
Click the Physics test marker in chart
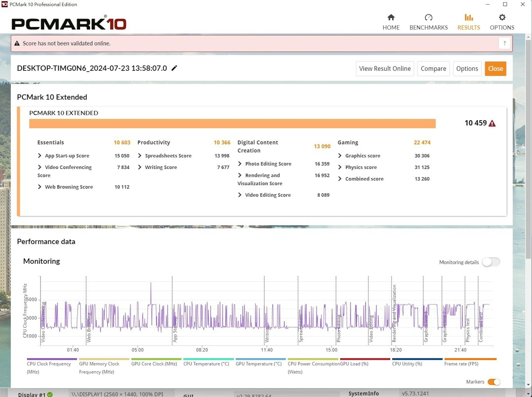467,330
